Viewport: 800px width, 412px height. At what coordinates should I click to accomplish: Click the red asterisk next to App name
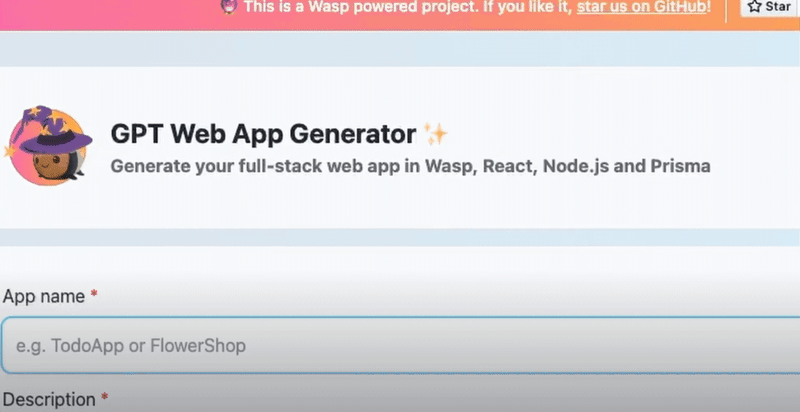94,296
